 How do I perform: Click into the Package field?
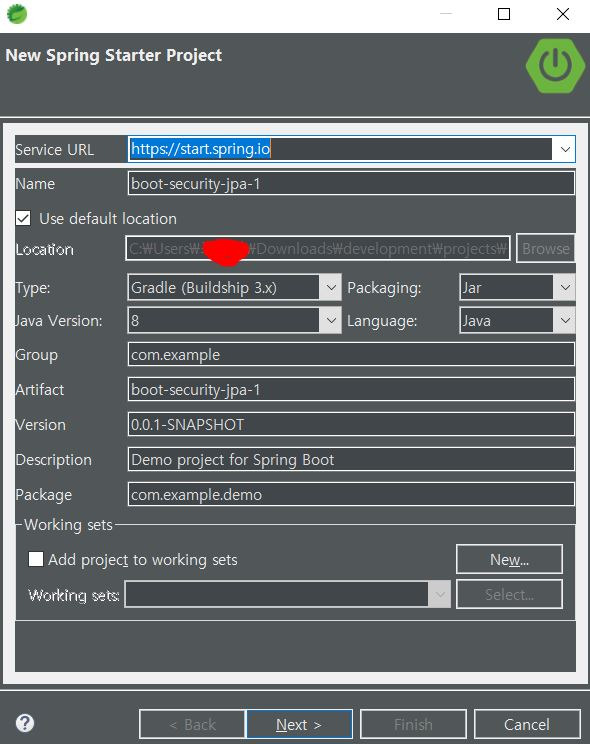[351, 494]
